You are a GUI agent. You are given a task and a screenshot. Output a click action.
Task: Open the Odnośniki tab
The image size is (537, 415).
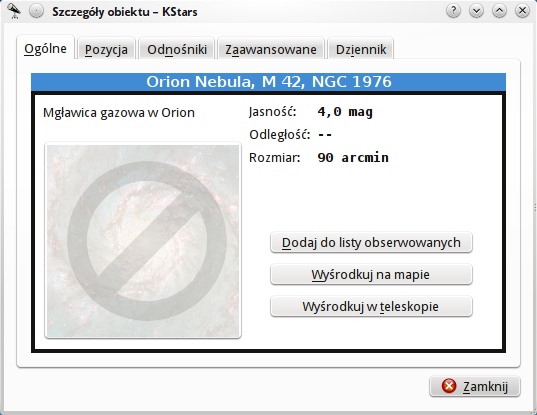177,49
